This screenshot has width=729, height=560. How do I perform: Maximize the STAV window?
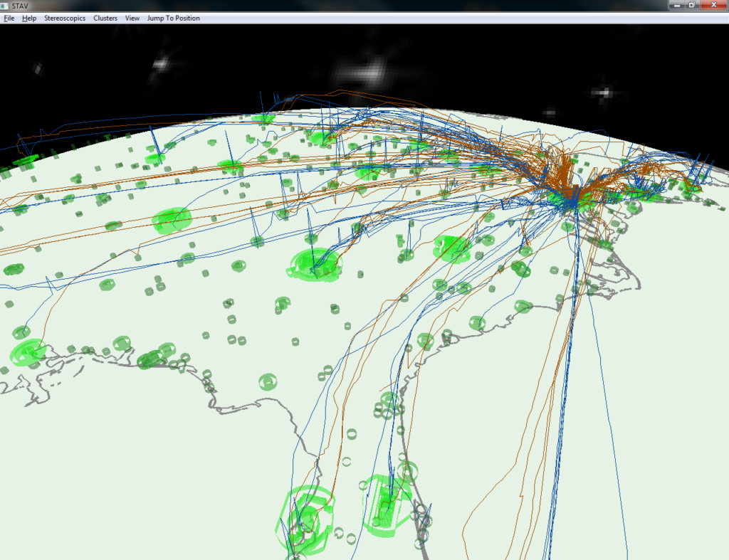(x=692, y=5)
